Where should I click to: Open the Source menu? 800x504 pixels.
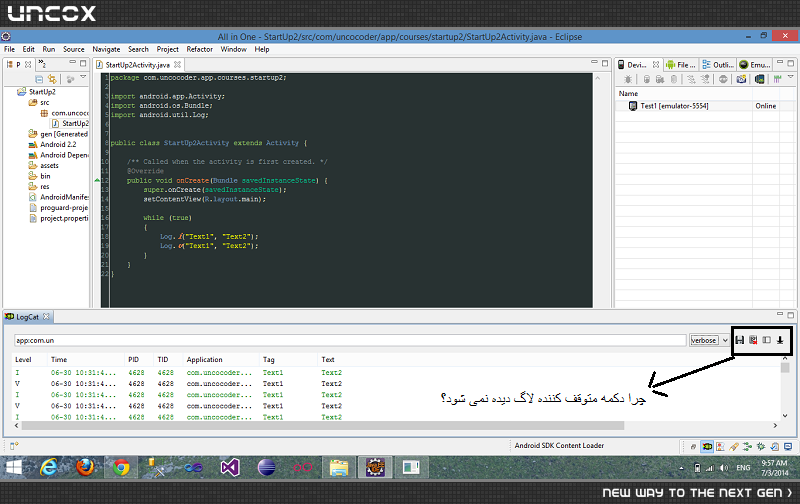[x=73, y=49]
